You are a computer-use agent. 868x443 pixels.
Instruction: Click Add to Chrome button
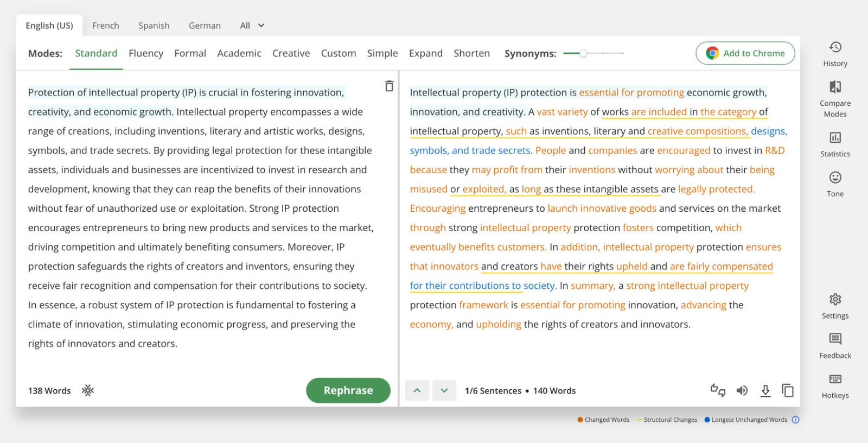coord(745,53)
